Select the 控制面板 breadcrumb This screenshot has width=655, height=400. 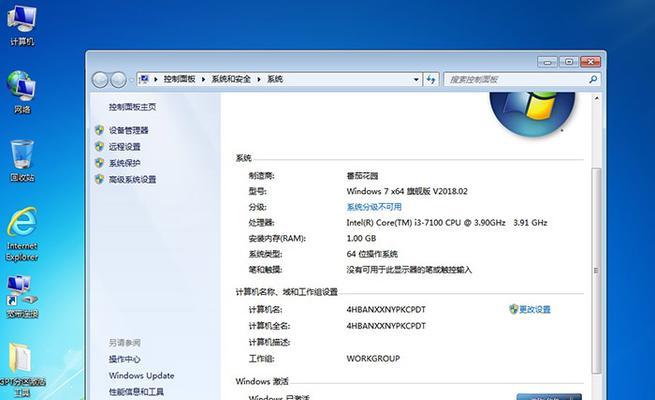pos(180,79)
